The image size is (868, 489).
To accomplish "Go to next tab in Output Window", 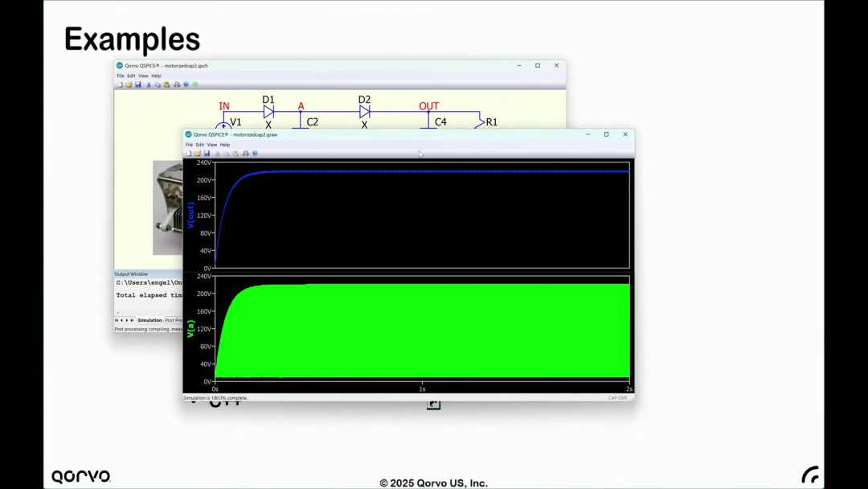I will pos(127,320).
